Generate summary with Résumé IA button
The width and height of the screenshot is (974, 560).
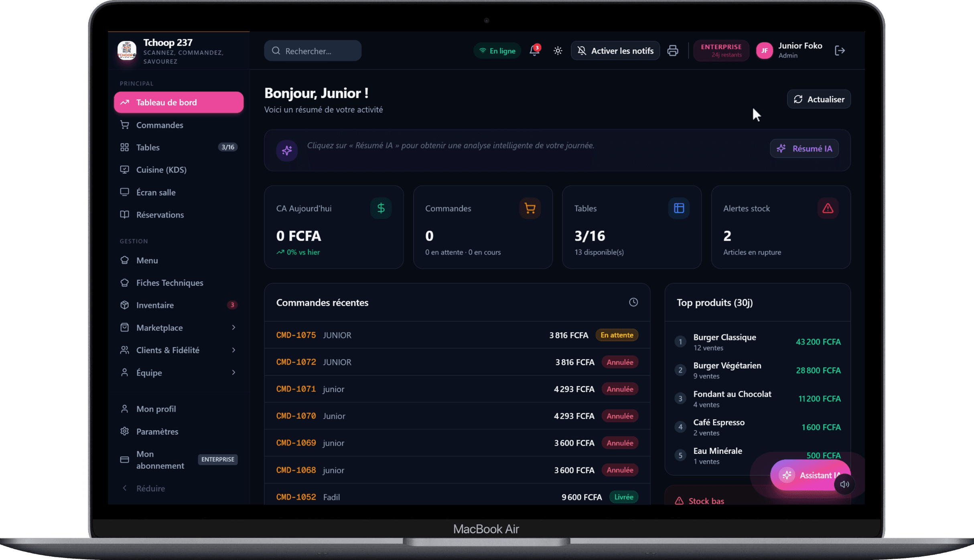coord(804,148)
